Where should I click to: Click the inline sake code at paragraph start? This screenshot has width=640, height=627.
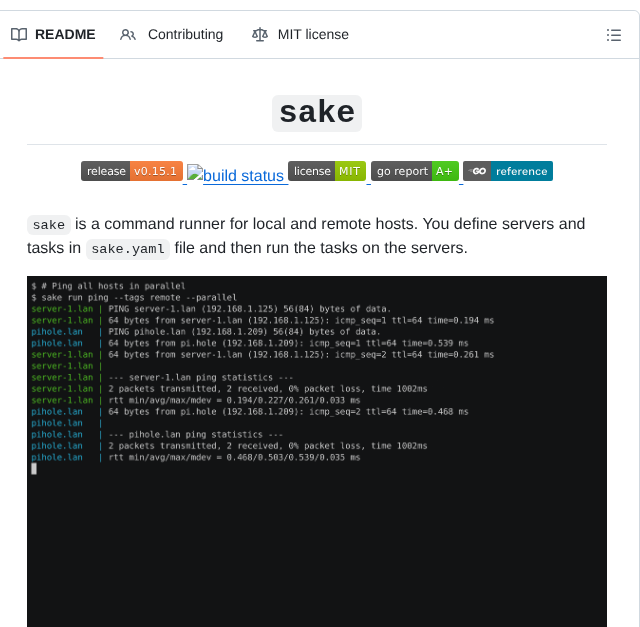[49, 225]
